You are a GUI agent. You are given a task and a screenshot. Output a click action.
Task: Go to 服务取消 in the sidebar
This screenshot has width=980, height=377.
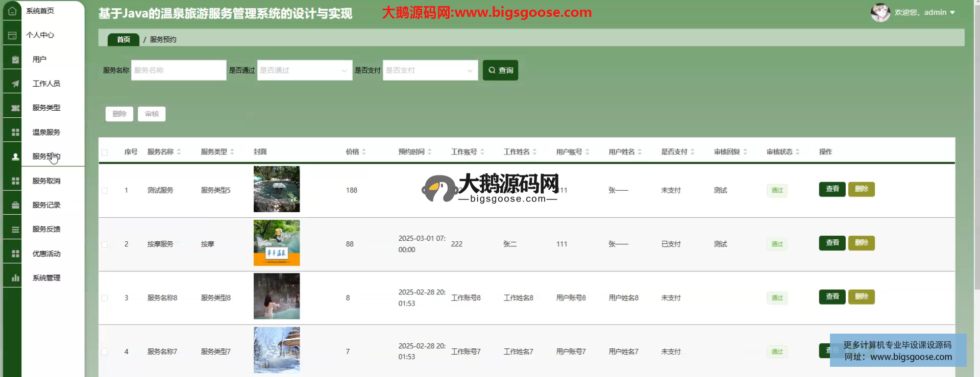[x=46, y=181]
